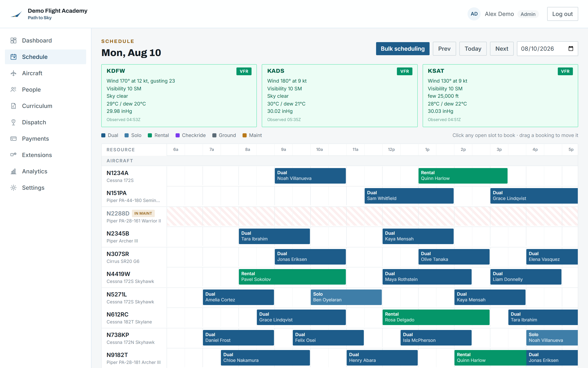Click the Dispatch pin sidebar icon
The image size is (588, 368).
(x=14, y=122)
